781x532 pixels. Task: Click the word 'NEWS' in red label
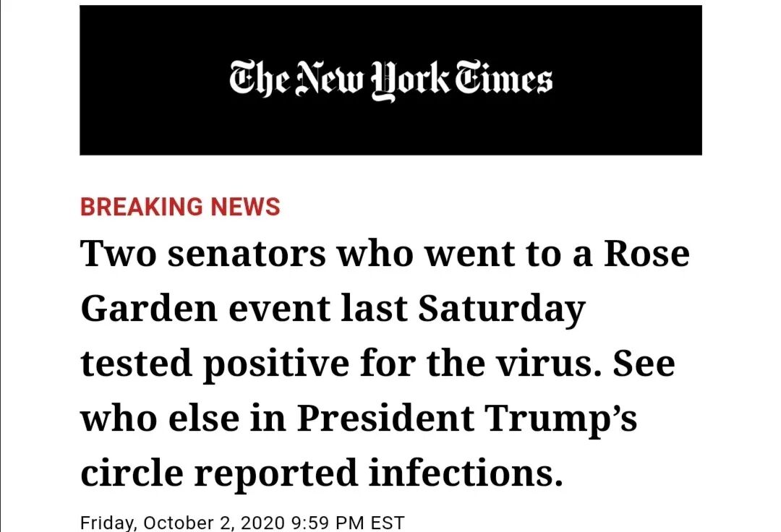[245, 207]
